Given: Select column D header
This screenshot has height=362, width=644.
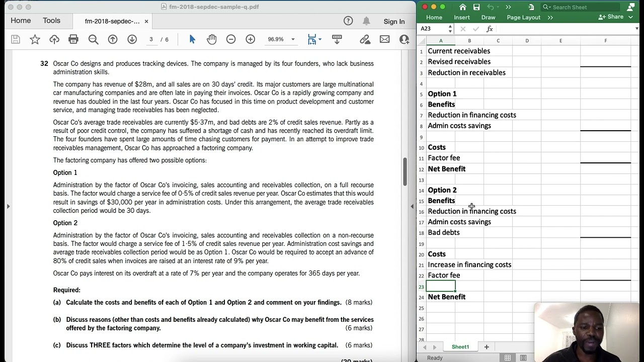Looking at the screenshot, I should tap(527, 41).
